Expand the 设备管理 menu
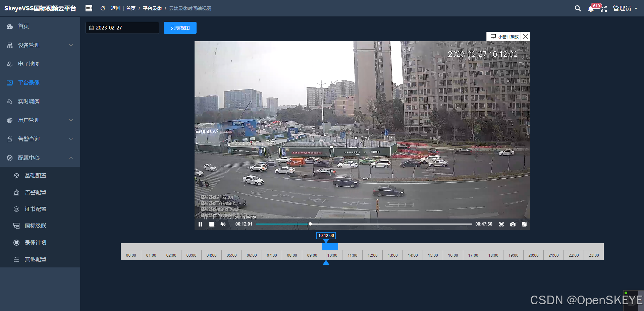The width and height of the screenshot is (644, 311). pos(40,45)
